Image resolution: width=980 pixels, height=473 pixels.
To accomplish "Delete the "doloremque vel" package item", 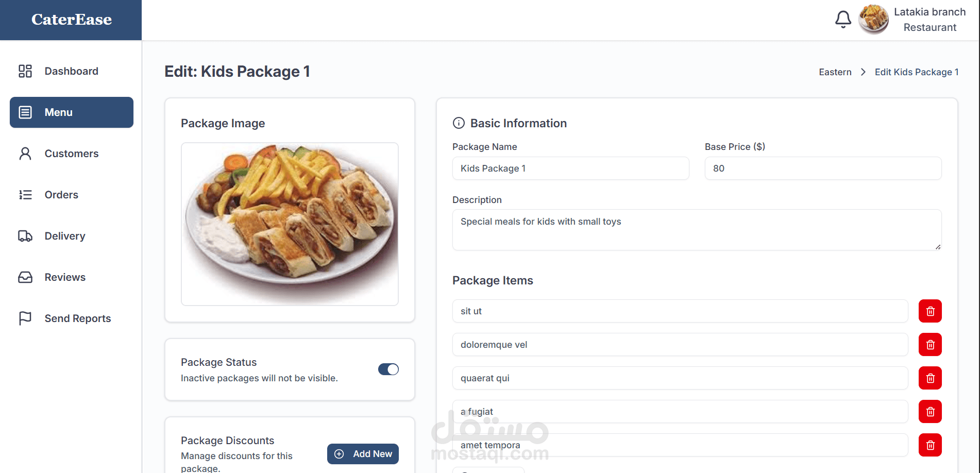I will coord(930,345).
